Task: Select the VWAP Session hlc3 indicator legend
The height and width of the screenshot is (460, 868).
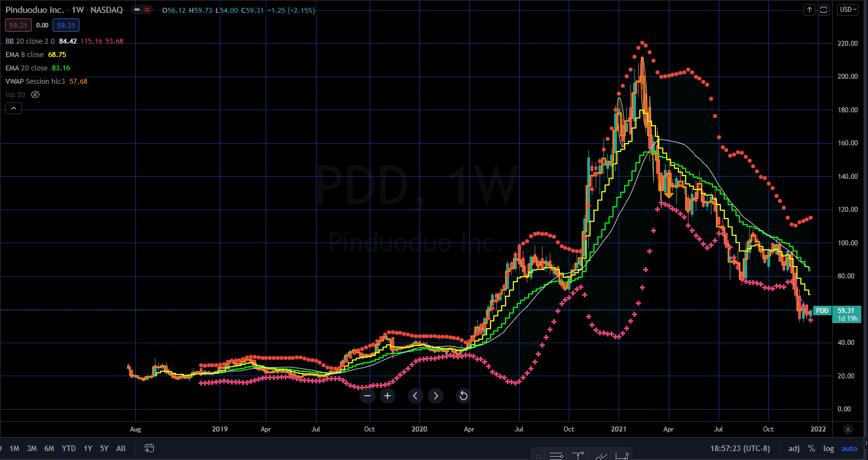Action: tap(35, 82)
